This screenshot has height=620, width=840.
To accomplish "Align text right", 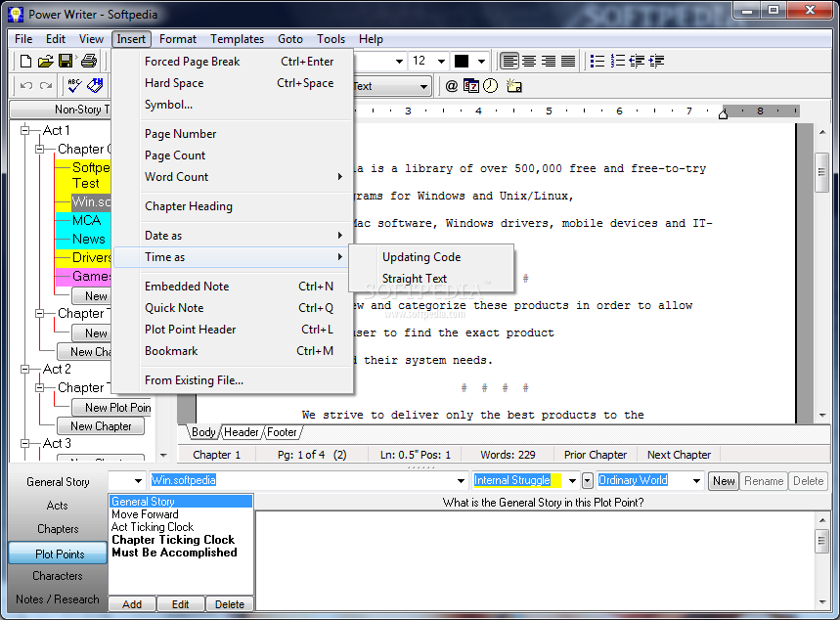I will [x=548, y=61].
